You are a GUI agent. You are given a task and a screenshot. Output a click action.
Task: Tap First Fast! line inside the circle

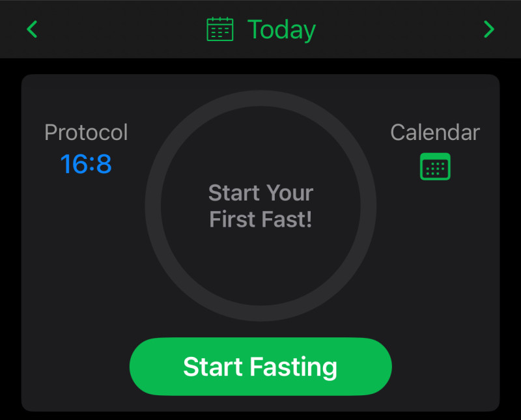[261, 219]
